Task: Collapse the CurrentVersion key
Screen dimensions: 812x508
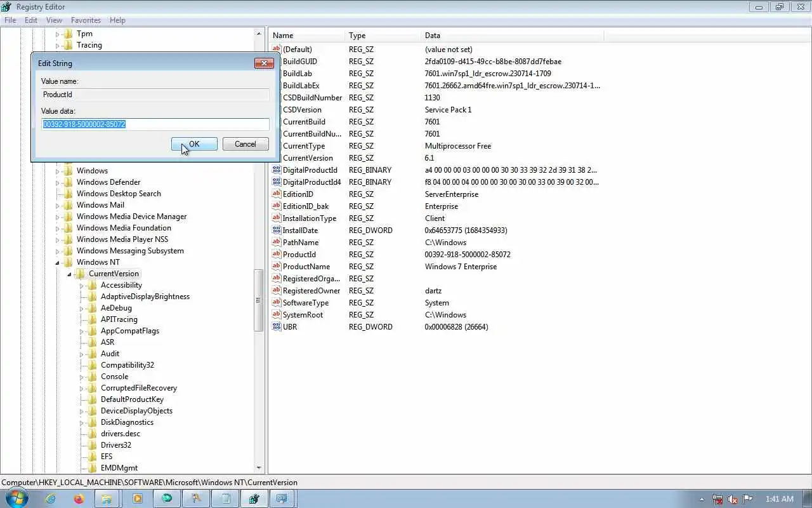Action: pos(69,274)
